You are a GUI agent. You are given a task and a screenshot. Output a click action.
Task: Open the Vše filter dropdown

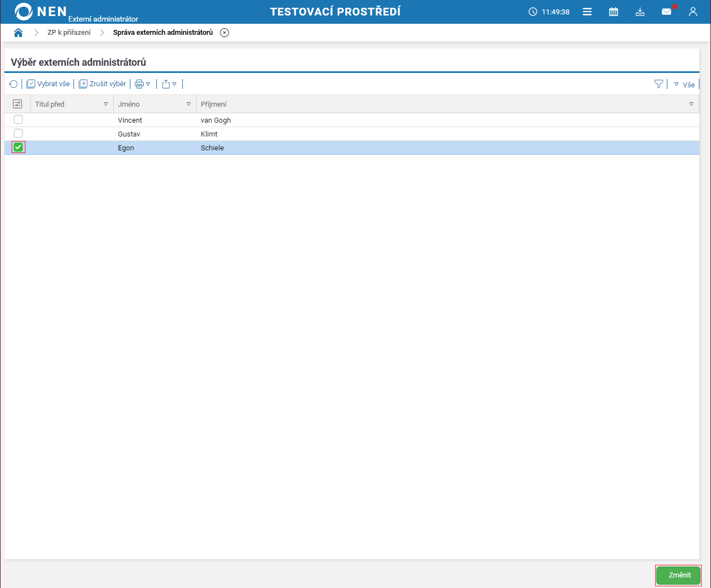point(684,85)
